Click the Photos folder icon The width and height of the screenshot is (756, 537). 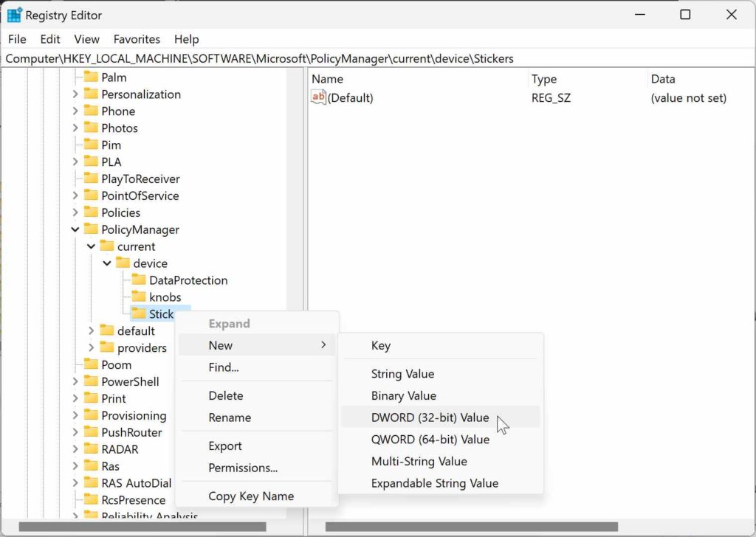91,128
